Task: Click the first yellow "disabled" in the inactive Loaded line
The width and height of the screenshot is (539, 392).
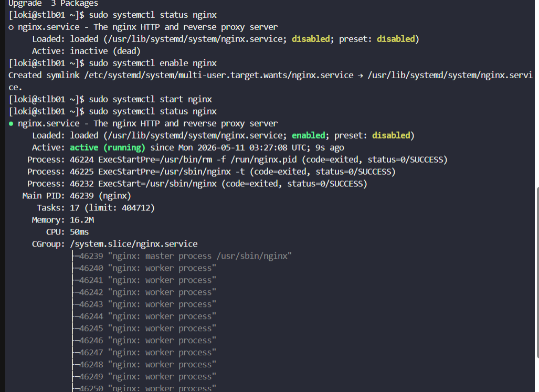Action: point(311,39)
